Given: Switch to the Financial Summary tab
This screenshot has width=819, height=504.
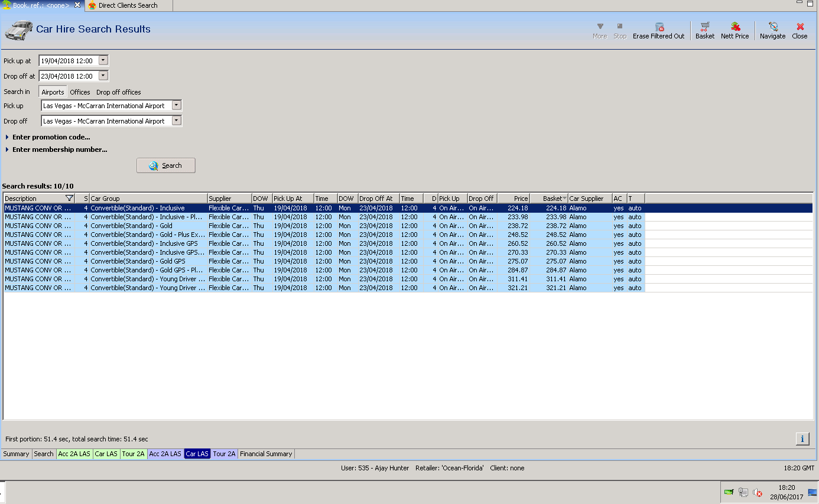Looking at the screenshot, I should tap(265, 454).
